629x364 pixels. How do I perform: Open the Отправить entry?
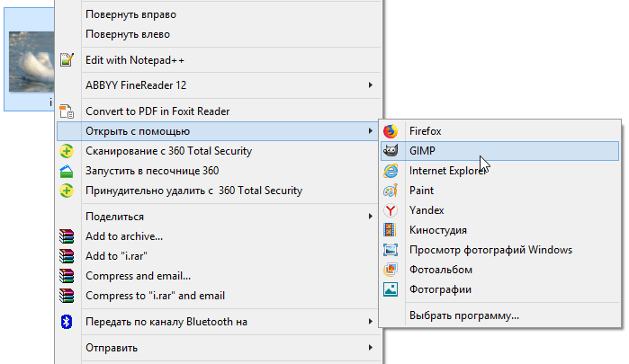219,348
